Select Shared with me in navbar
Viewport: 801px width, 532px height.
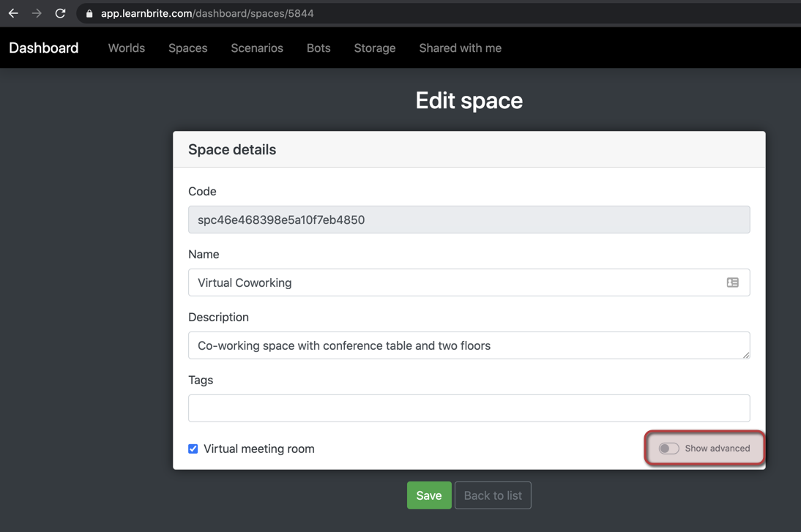(x=461, y=48)
